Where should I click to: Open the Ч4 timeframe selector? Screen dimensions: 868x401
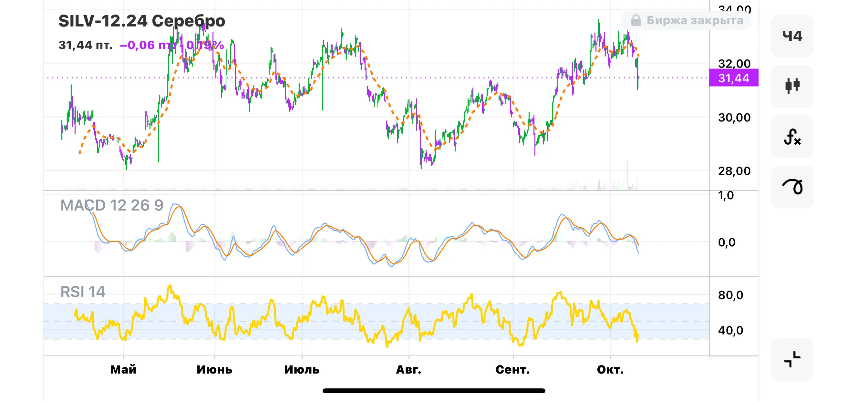[792, 36]
